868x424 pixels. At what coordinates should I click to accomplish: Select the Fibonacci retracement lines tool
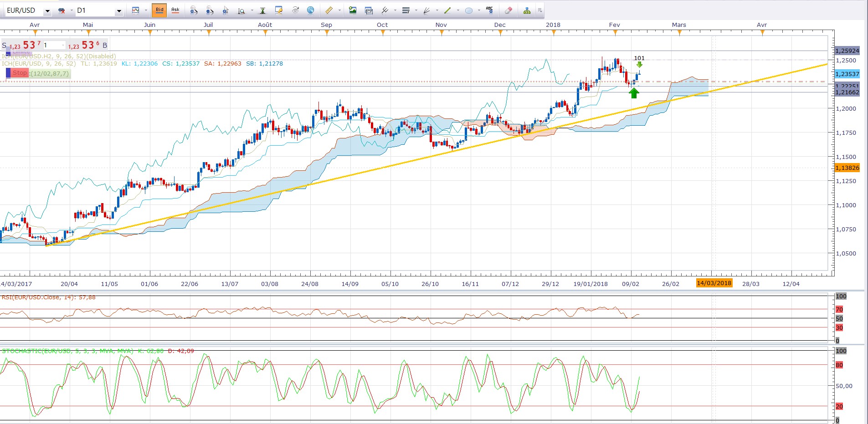click(x=406, y=10)
